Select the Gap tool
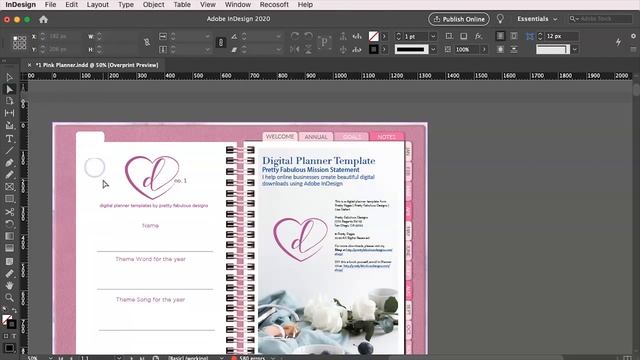Viewport: 640px width, 360px height. [9, 113]
